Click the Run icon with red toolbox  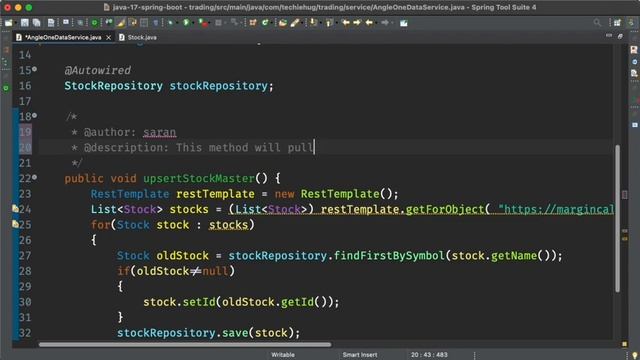(203, 23)
